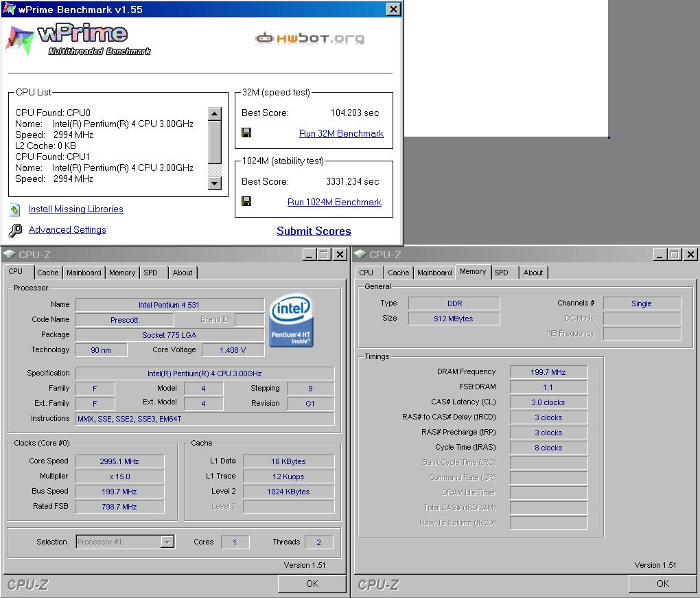This screenshot has height=598, width=700.
Task: Click the Instructions field 'MMX, SSE, SSE2, SSE3, EM64T'
Action: pos(205,419)
